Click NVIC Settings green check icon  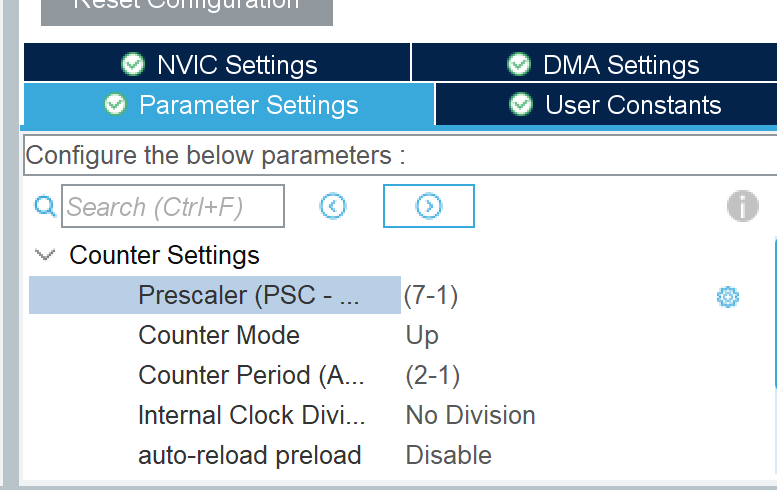pyautogui.click(x=133, y=64)
